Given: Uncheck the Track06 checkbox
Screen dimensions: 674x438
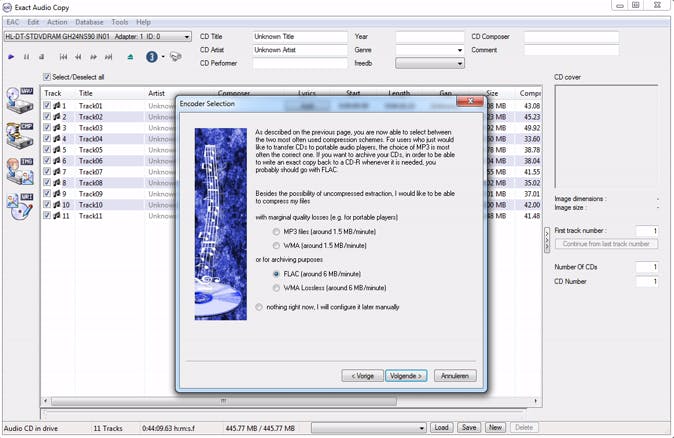Looking at the screenshot, I should (x=47, y=160).
